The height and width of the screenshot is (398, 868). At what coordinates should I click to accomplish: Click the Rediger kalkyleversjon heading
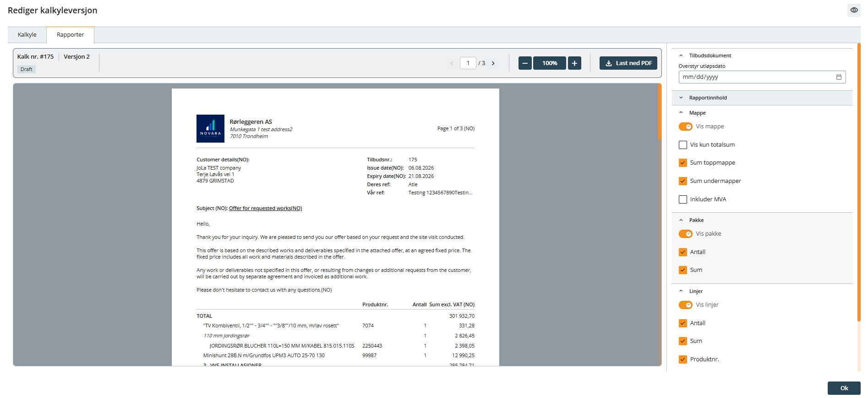pos(53,11)
